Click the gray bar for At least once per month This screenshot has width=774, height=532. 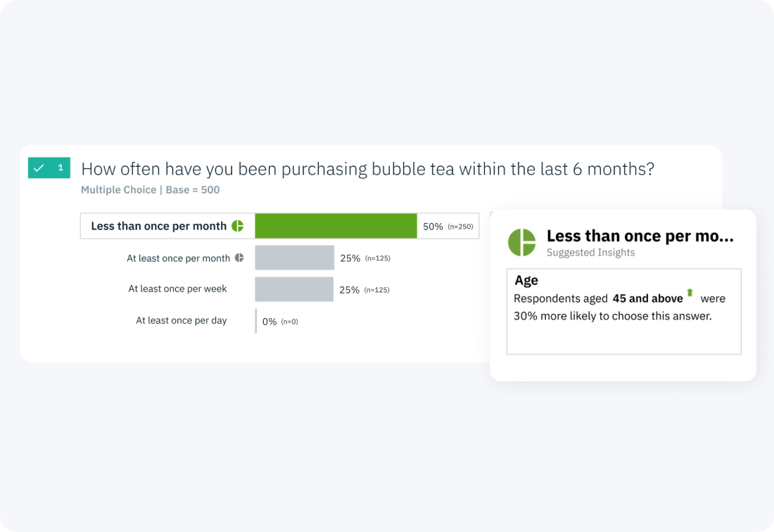(295, 258)
